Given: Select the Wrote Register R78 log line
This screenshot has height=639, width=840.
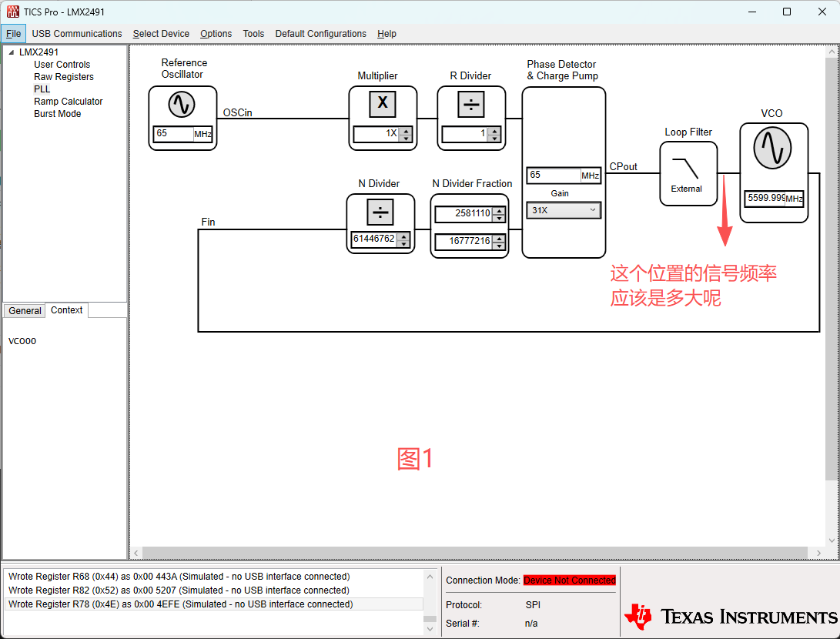Looking at the screenshot, I should [x=214, y=604].
